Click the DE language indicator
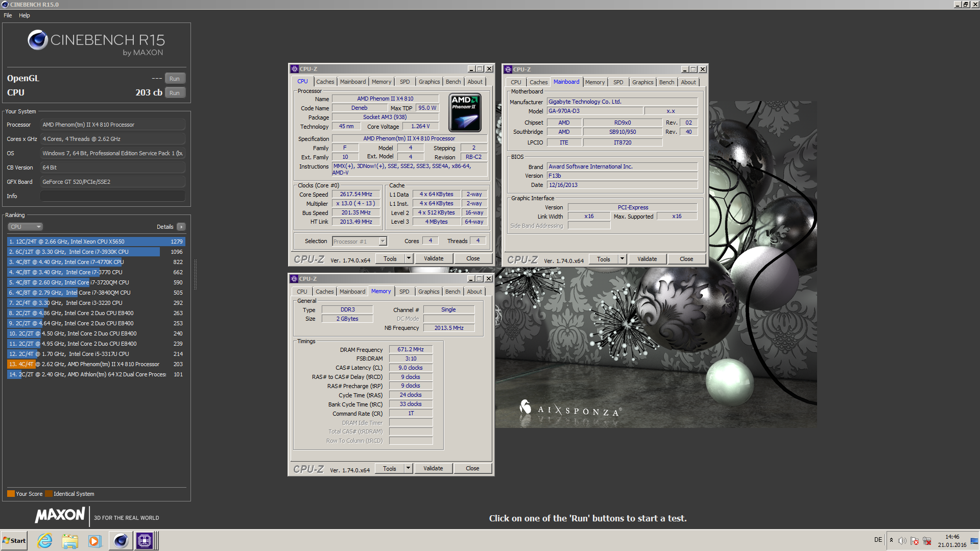Screen dimensions: 980x551 (878, 540)
